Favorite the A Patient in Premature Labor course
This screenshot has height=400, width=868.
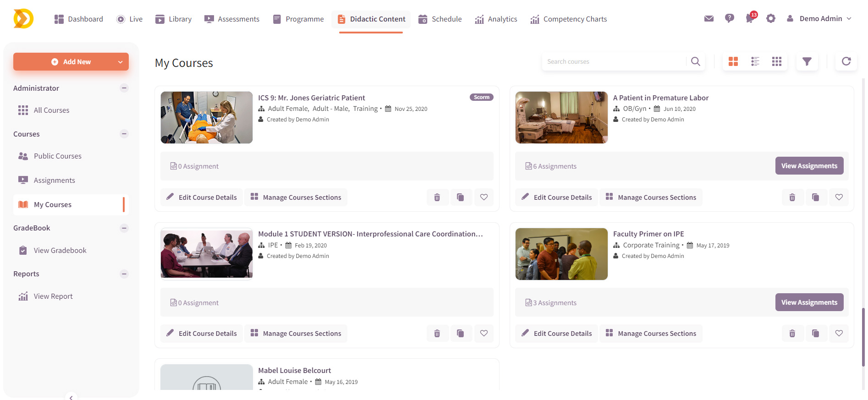pos(839,197)
